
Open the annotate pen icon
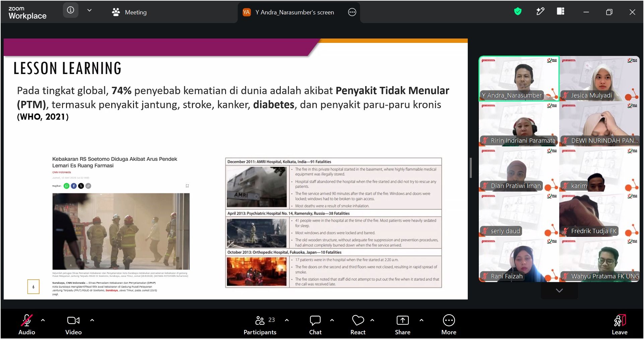(540, 12)
